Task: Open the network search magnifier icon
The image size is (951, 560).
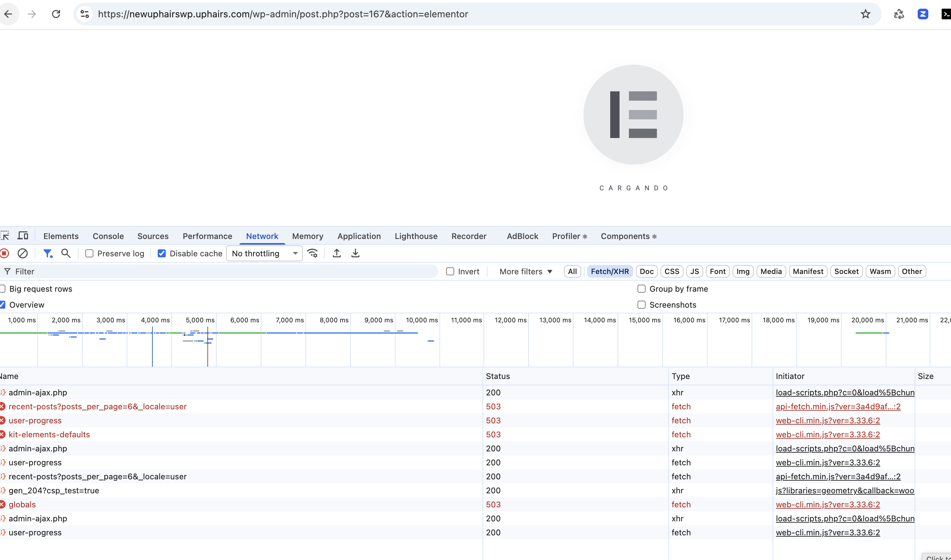Action: pos(66,253)
